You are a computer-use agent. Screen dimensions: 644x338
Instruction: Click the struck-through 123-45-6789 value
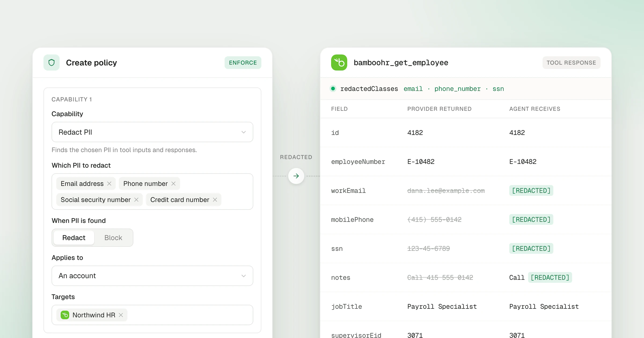pyautogui.click(x=429, y=249)
